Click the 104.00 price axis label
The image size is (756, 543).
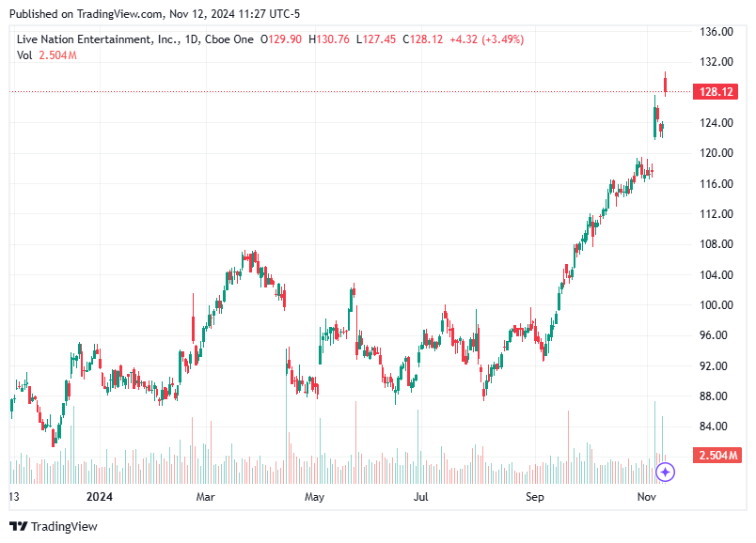(x=716, y=274)
